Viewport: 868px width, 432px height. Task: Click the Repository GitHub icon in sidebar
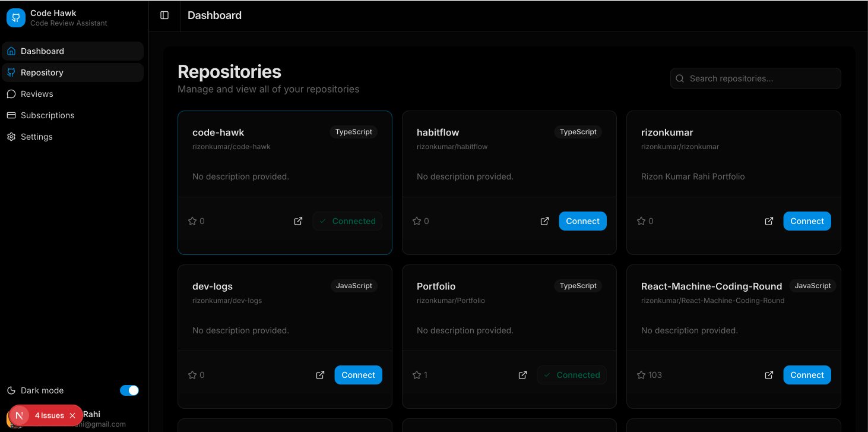point(11,72)
